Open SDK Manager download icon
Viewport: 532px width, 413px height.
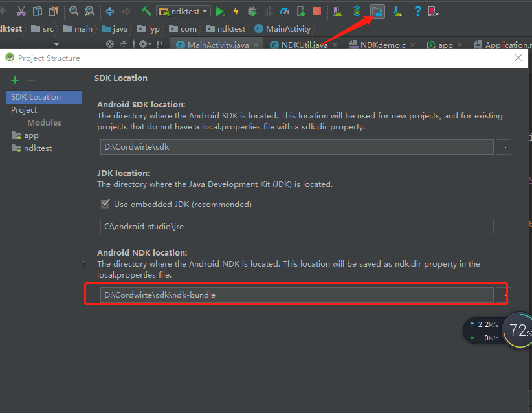pyautogui.click(x=397, y=12)
